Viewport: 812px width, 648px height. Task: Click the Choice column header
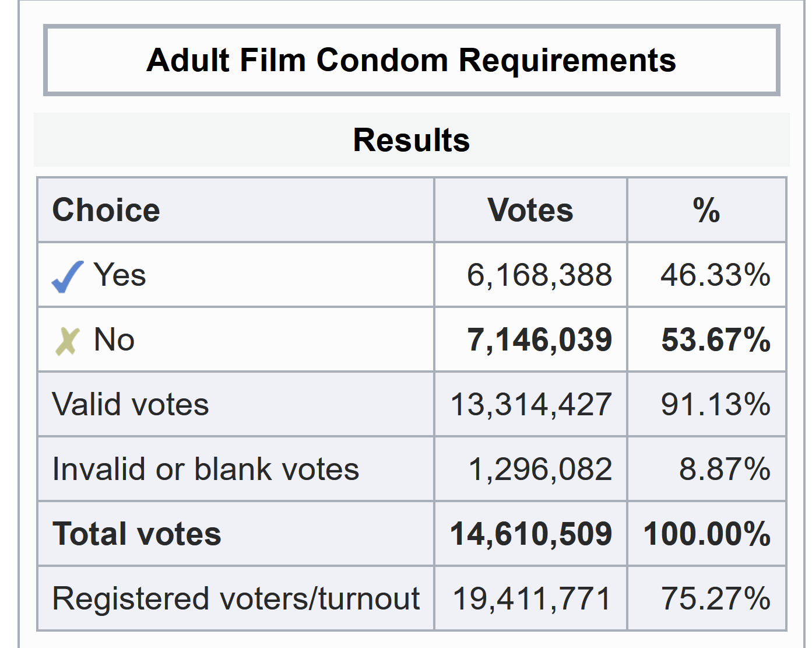click(106, 210)
